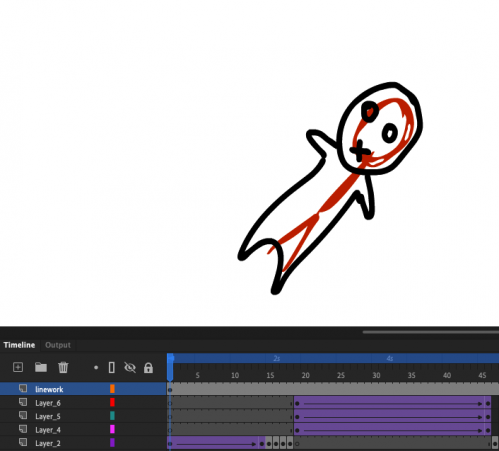Click frame 20 on the timeline ruler
Image resolution: width=499 pixels, height=451 pixels.
(305, 375)
